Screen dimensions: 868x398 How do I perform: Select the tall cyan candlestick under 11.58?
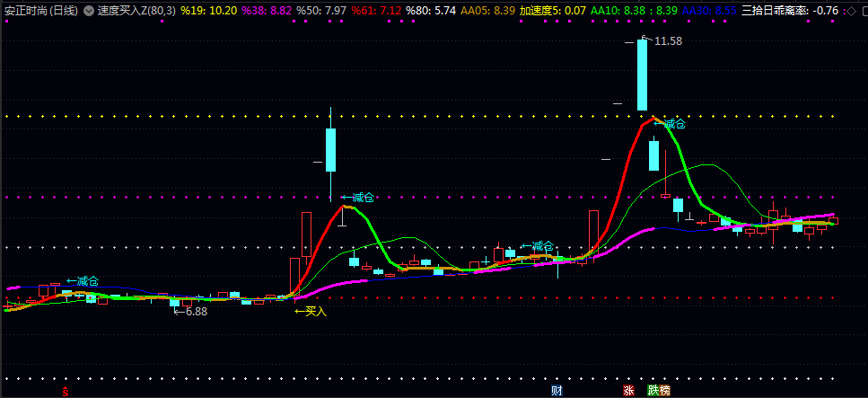pyautogui.click(x=642, y=75)
